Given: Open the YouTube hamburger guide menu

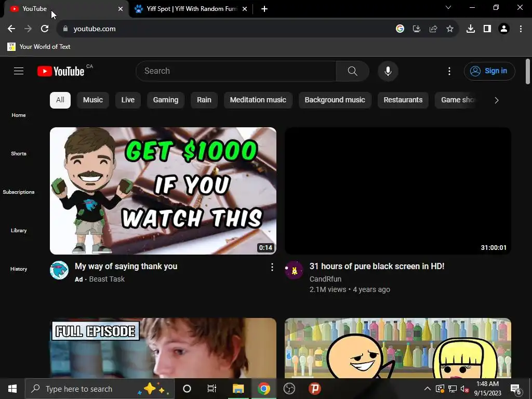Looking at the screenshot, I should click(19, 71).
